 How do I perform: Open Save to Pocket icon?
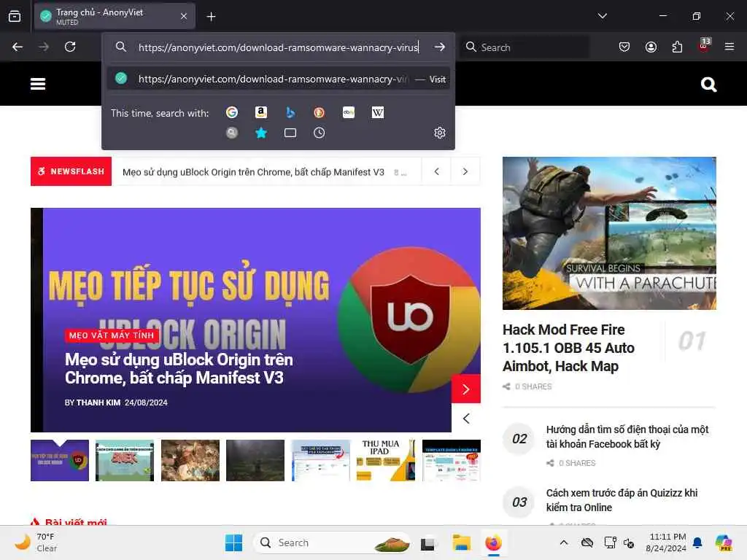point(624,47)
